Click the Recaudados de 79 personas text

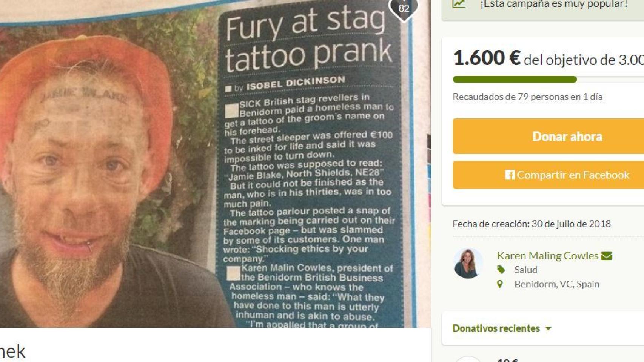tap(527, 97)
